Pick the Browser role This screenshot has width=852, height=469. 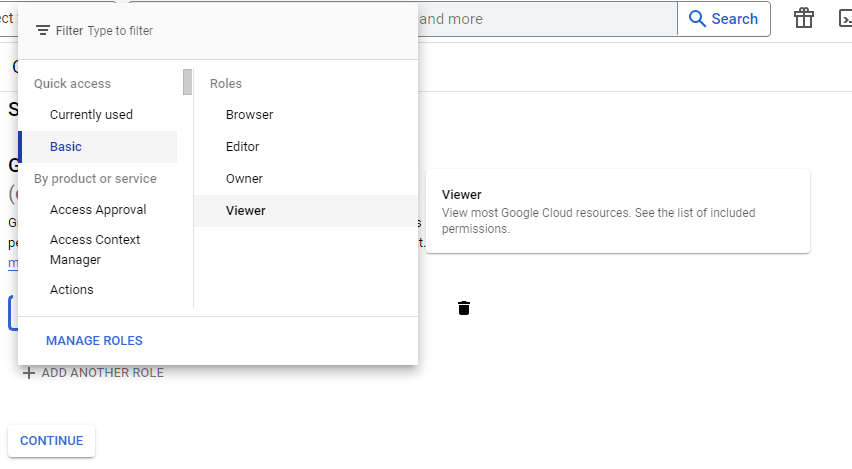click(249, 115)
